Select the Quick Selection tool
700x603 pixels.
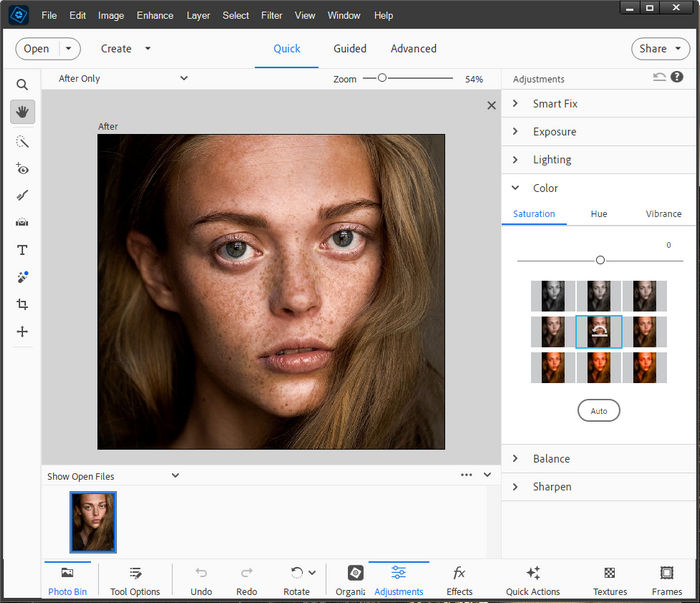pyautogui.click(x=22, y=142)
